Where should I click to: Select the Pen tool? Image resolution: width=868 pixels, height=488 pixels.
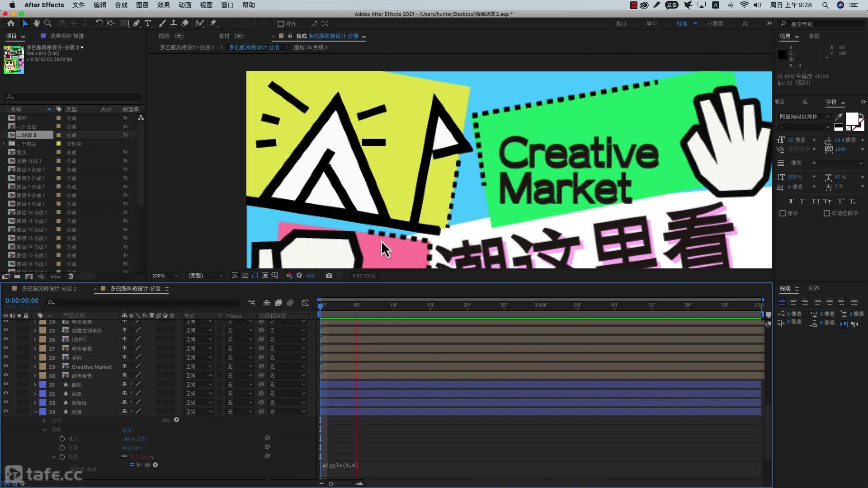pos(137,23)
